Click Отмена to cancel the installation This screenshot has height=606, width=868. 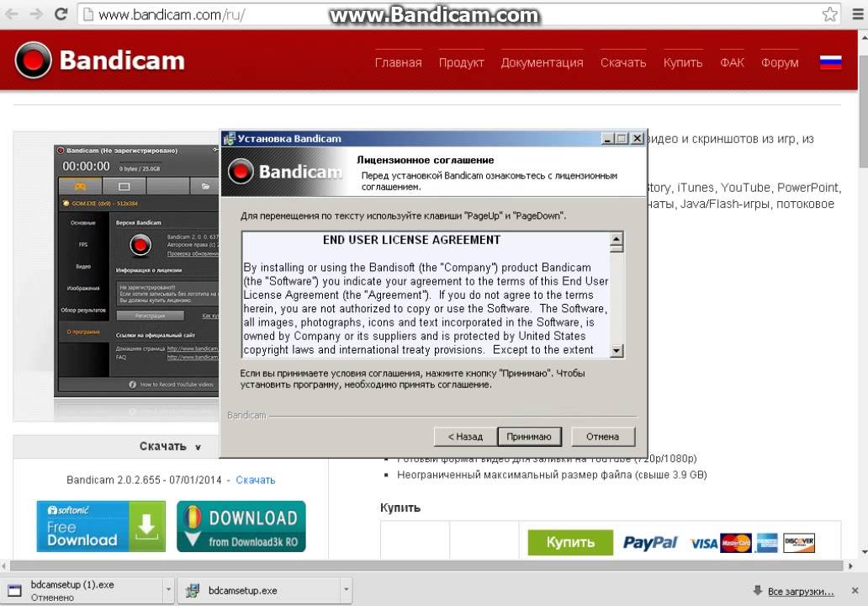point(602,437)
